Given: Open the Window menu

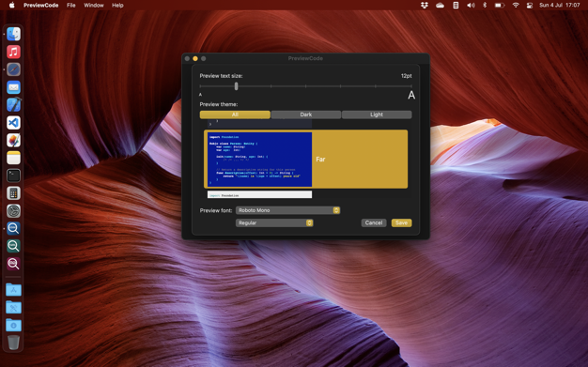Looking at the screenshot, I should click(x=94, y=6).
